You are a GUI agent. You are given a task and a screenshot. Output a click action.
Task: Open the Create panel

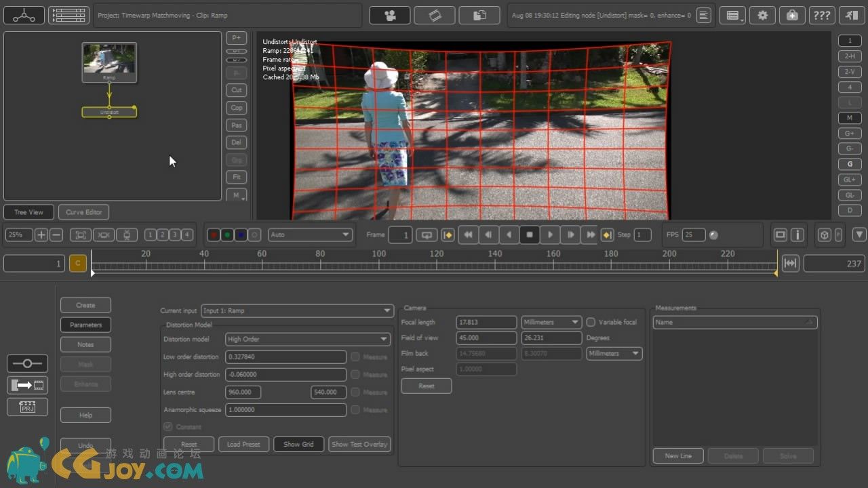[x=85, y=305]
